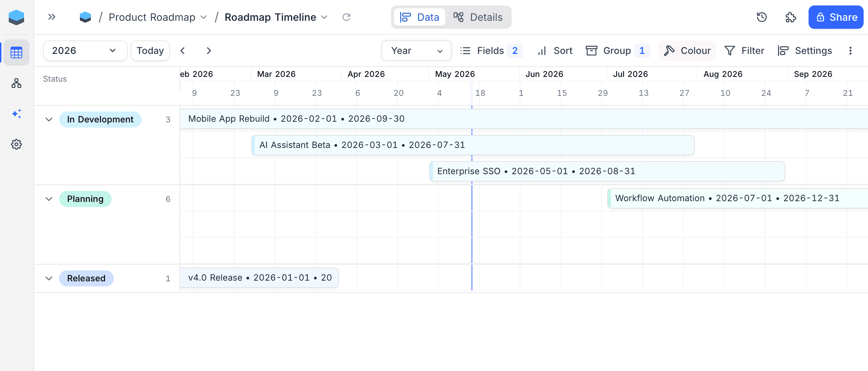Click the Sep 2026 month header
This screenshot has width=868, height=371.
click(813, 74)
